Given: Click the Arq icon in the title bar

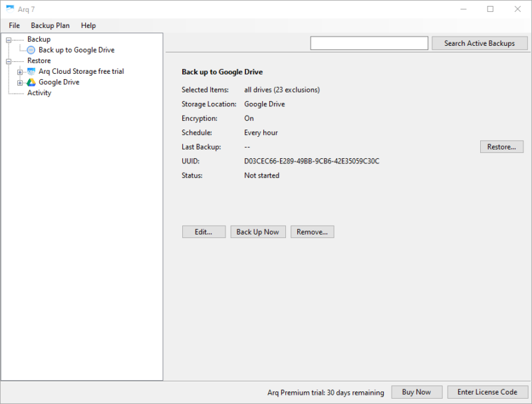Looking at the screenshot, I should click(x=9, y=9).
